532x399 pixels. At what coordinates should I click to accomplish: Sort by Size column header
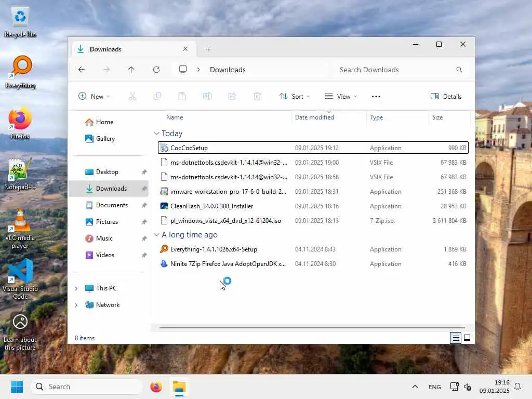437,117
